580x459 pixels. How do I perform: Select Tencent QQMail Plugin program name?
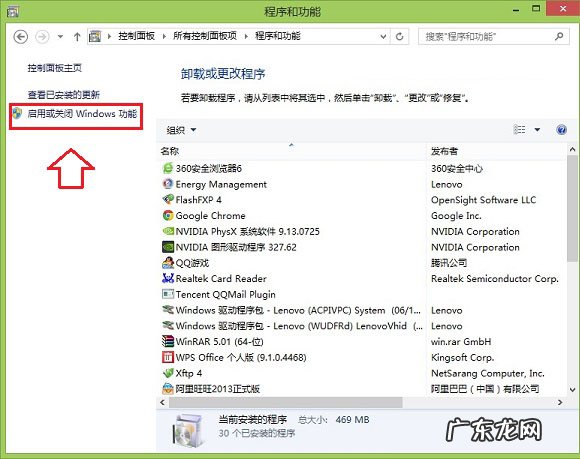(226, 294)
